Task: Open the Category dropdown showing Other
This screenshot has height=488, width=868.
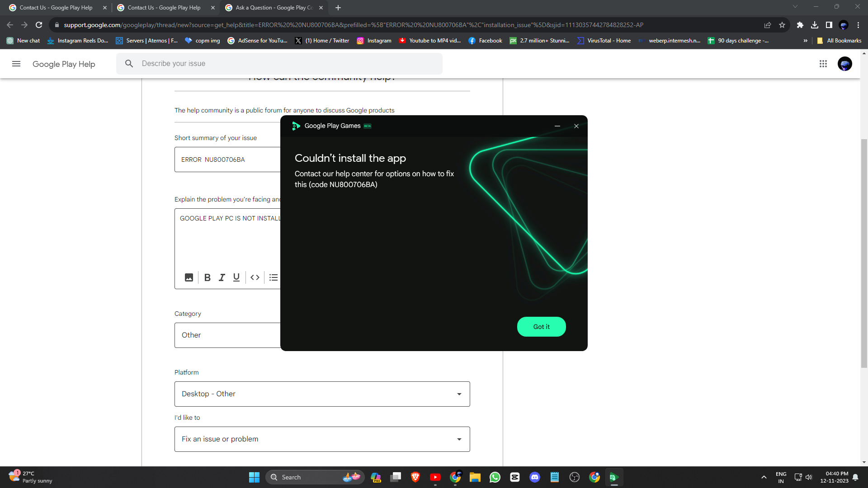Action: point(227,335)
